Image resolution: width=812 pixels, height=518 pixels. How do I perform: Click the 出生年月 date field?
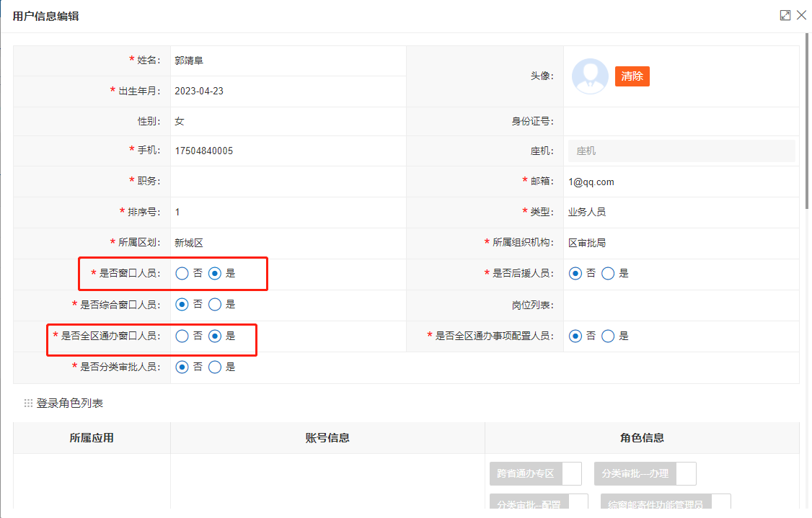288,91
